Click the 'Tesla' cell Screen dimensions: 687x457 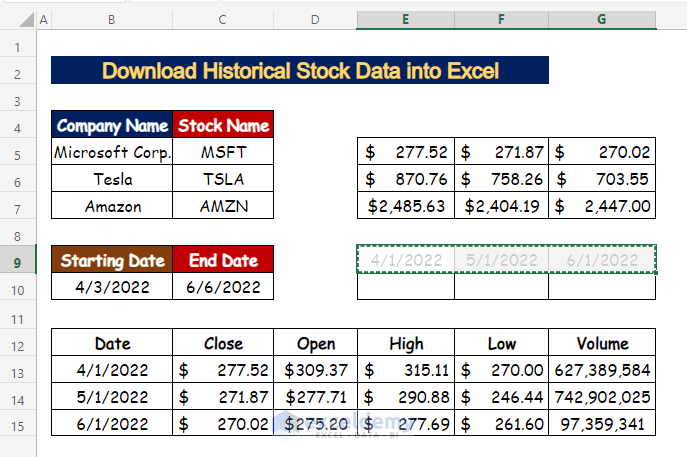[112, 179]
